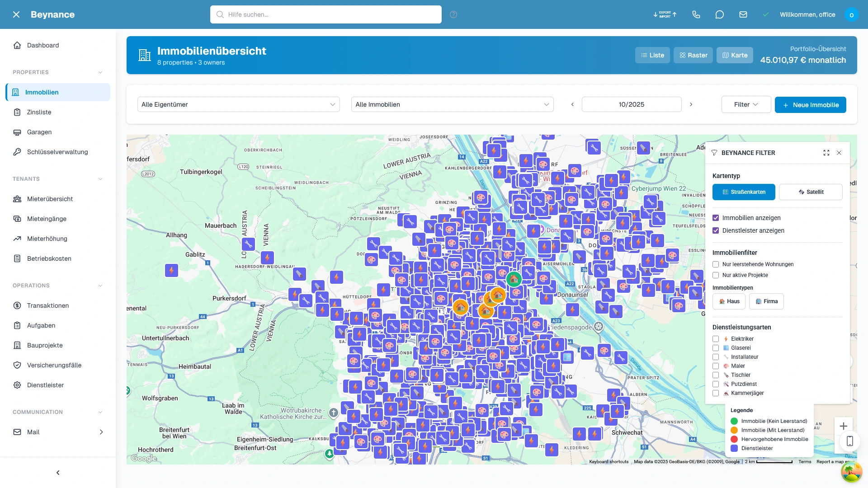The image size is (868, 488).
Task: Collapse sidebar with bottom chevron arrow
Action: coord(58,473)
